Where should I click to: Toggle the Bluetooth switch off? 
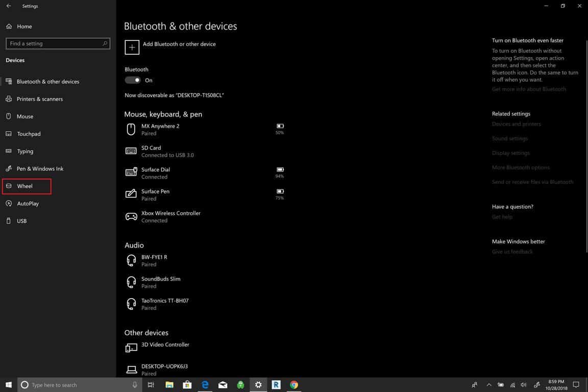point(133,80)
